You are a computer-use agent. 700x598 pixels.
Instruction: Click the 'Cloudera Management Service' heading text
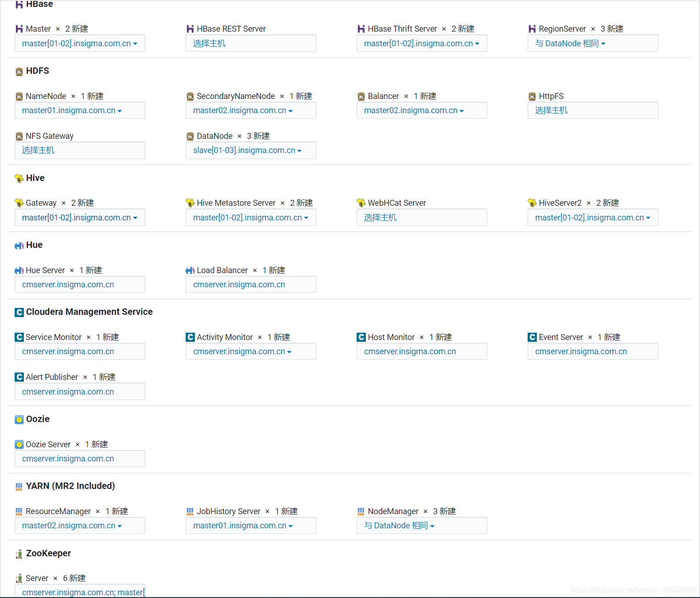click(x=89, y=312)
